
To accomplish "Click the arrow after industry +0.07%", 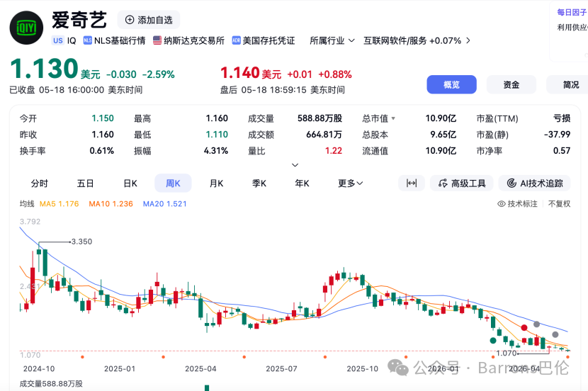I will pos(468,40).
